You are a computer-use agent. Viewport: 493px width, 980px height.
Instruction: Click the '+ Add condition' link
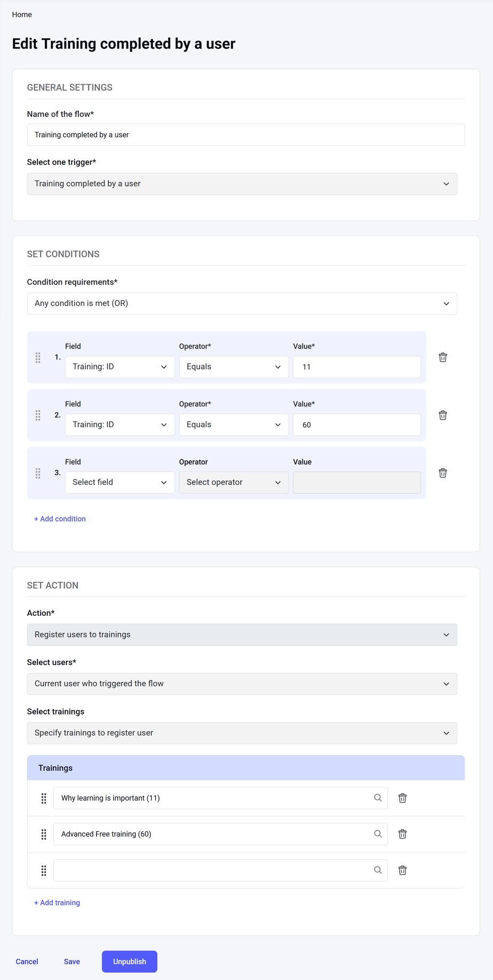point(60,519)
